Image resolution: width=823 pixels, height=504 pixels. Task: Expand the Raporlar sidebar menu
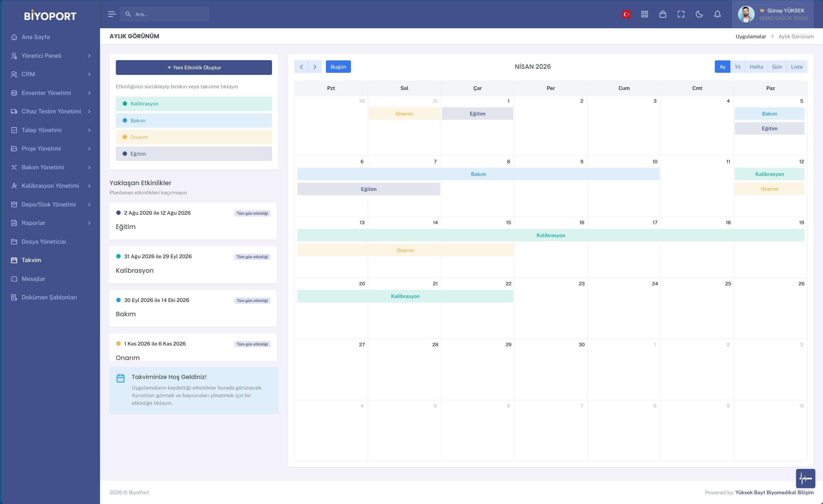pyautogui.click(x=50, y=223)
